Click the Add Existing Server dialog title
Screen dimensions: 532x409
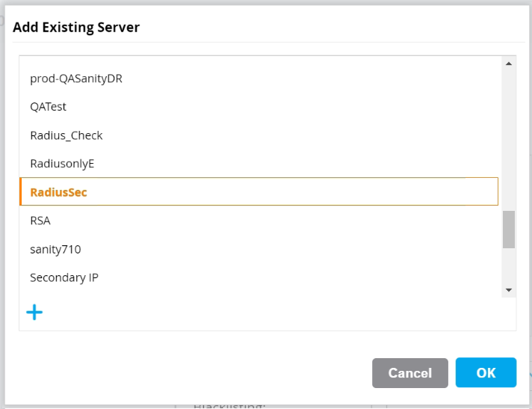tap(76, 28)
